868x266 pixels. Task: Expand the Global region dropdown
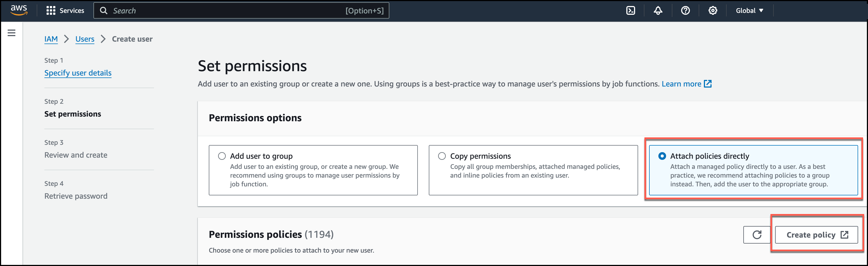click(x=749, y=10)
